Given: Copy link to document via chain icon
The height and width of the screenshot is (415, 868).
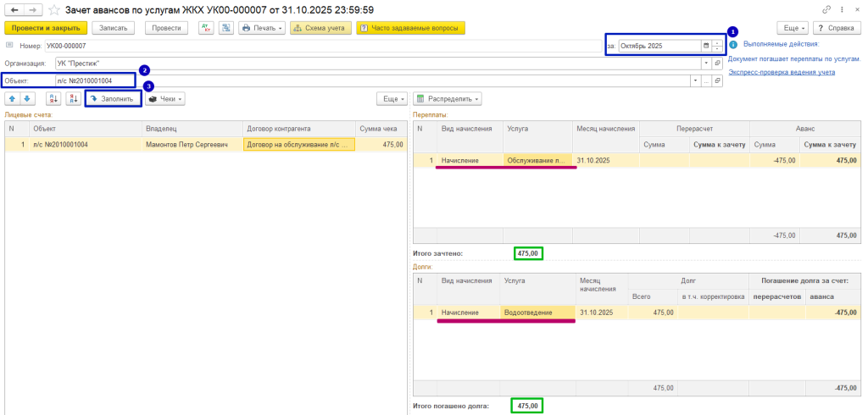Looking at the screenshot, I should (x=826, y=9).
